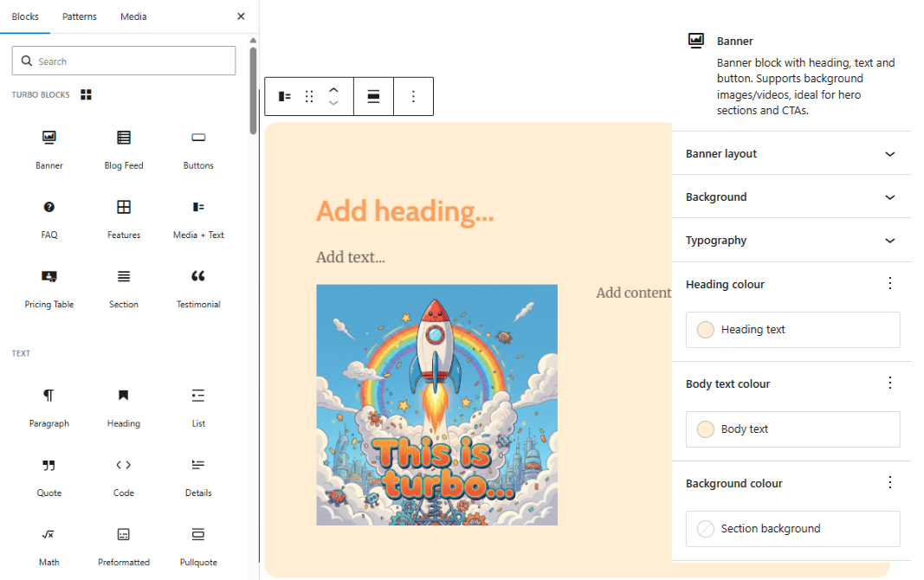The image size is (924, 580).
Task: Insert the Testimonial block
Action: [x=198, y=289]
